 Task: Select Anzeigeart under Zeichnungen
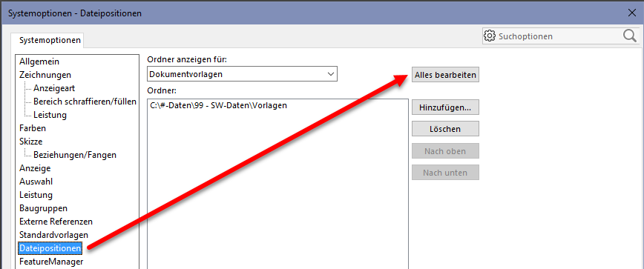pos(54,88)
